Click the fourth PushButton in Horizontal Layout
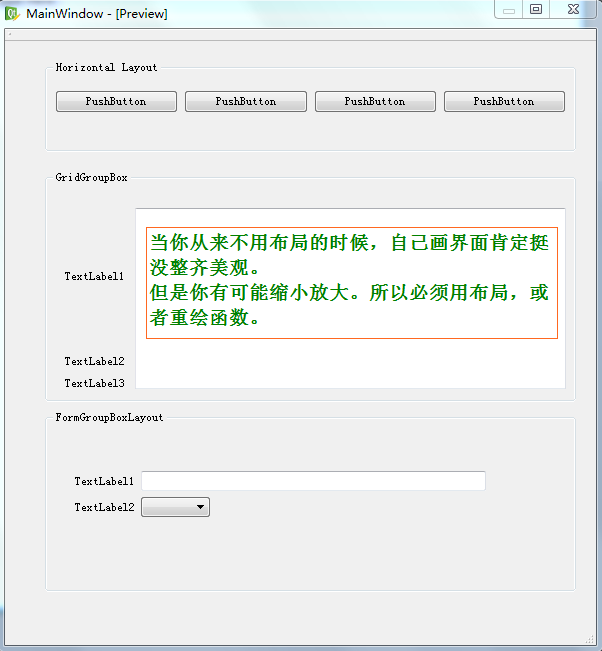The height and width of the screenshot is (651, 602). coord(504,102)
